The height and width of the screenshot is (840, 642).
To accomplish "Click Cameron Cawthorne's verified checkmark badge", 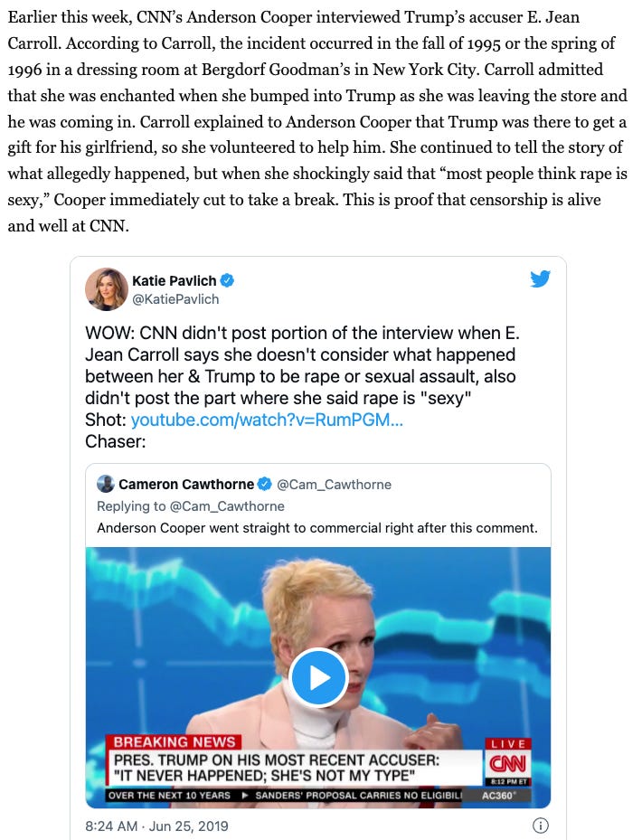I will point(265,485).
